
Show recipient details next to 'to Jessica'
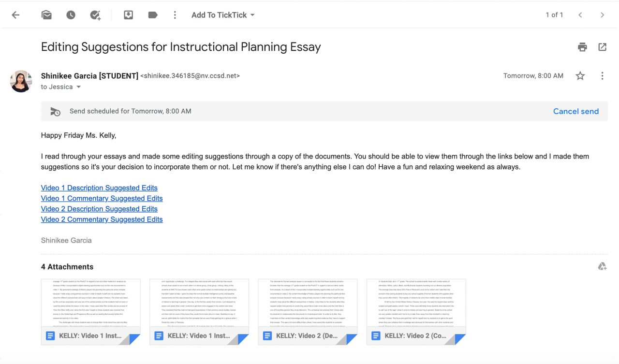point(79,87)
